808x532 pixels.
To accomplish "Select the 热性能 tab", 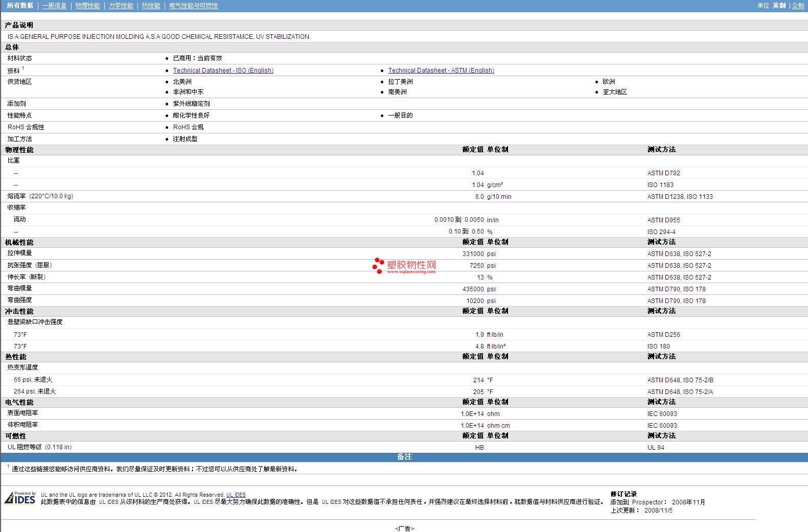I will pyautogui.click(x=151, y=6).
